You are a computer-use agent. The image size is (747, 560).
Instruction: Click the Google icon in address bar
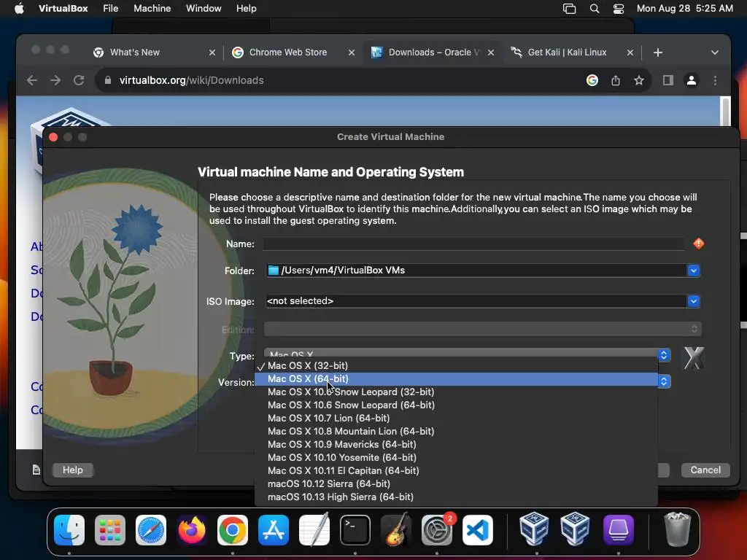point(592,80)
